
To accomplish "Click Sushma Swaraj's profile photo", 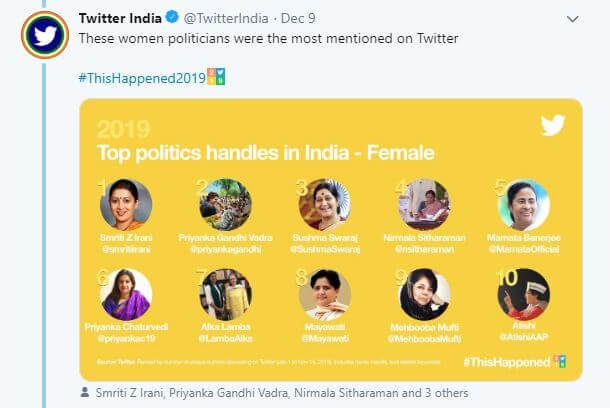I will click(x=324, y=205).
